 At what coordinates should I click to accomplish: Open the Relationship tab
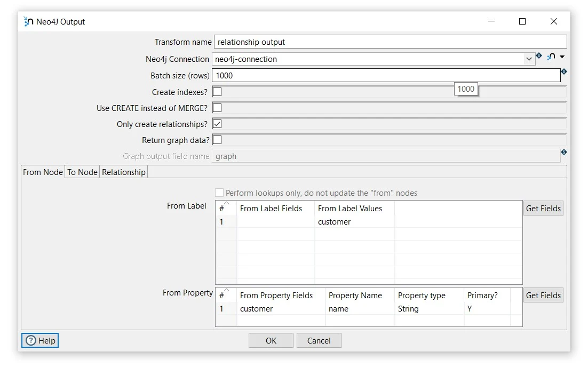[x=124, y=172]
